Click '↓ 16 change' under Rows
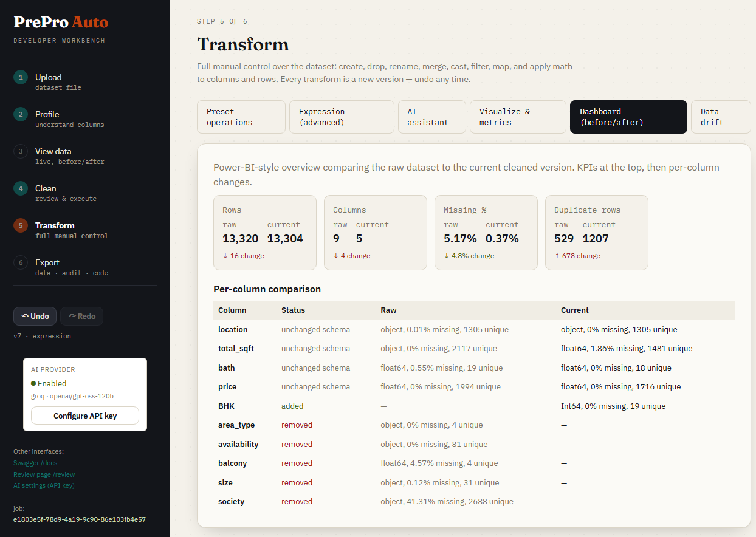756x537 pixels. coord(243,256)
